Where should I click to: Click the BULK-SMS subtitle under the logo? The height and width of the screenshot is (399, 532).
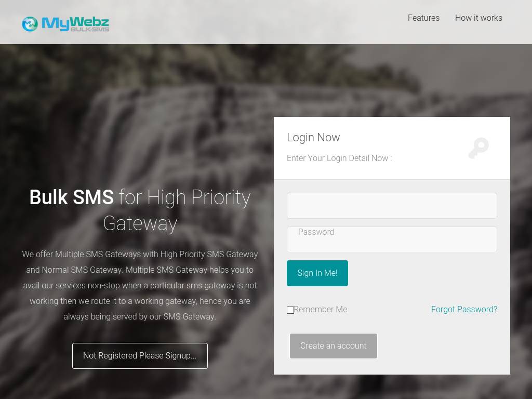pos(90,30)
